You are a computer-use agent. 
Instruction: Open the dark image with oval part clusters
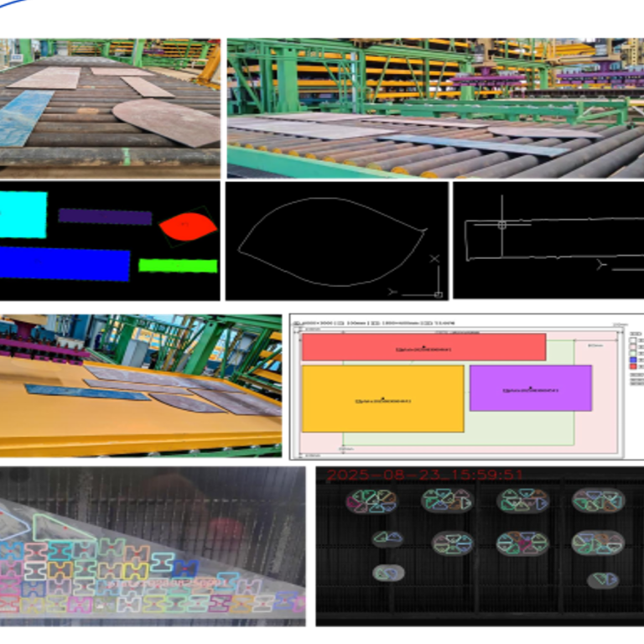click(480, 546)
